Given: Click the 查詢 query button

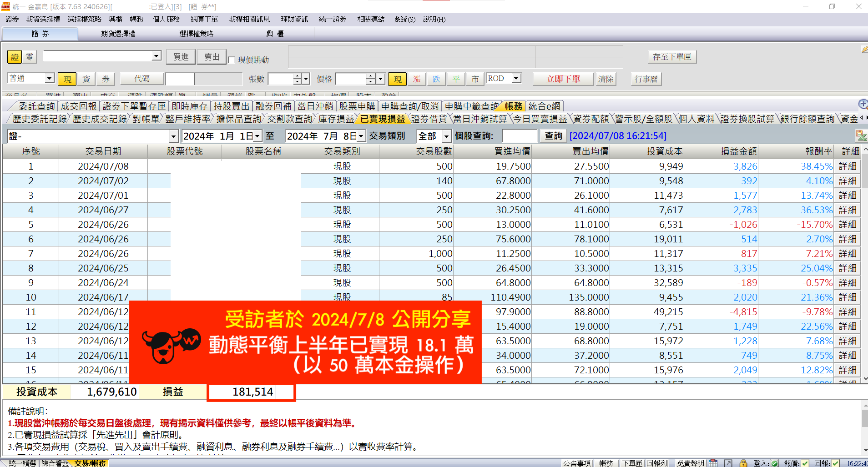Looking at the screenshot, I should point(554,136).
